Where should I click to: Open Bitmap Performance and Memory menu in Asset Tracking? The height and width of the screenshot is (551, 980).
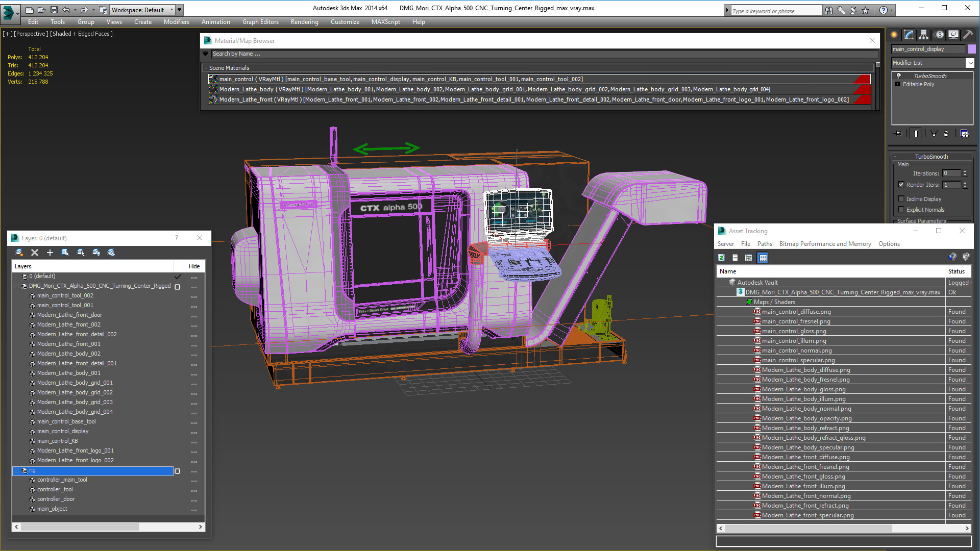click(x=825, y=244)
